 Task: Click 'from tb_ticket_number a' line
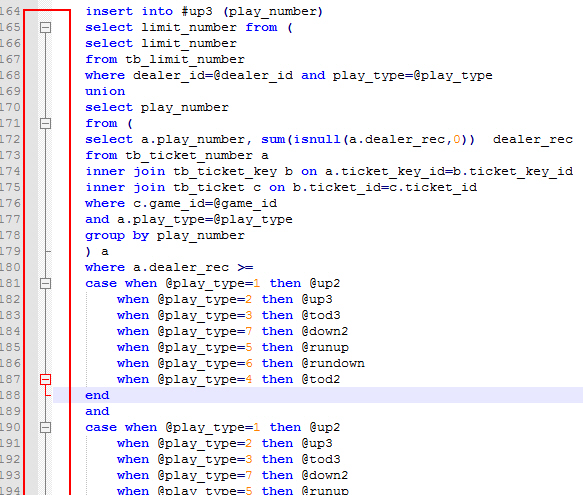[177, 155]
